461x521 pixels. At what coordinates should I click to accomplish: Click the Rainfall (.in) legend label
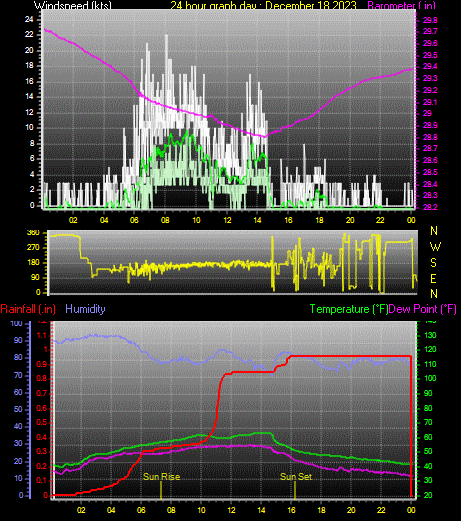28,309
